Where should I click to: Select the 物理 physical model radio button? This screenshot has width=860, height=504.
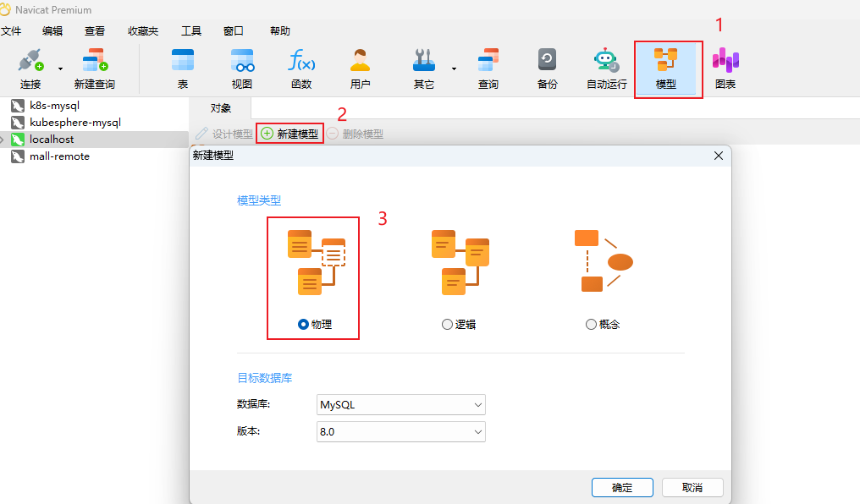pos(303,325)
